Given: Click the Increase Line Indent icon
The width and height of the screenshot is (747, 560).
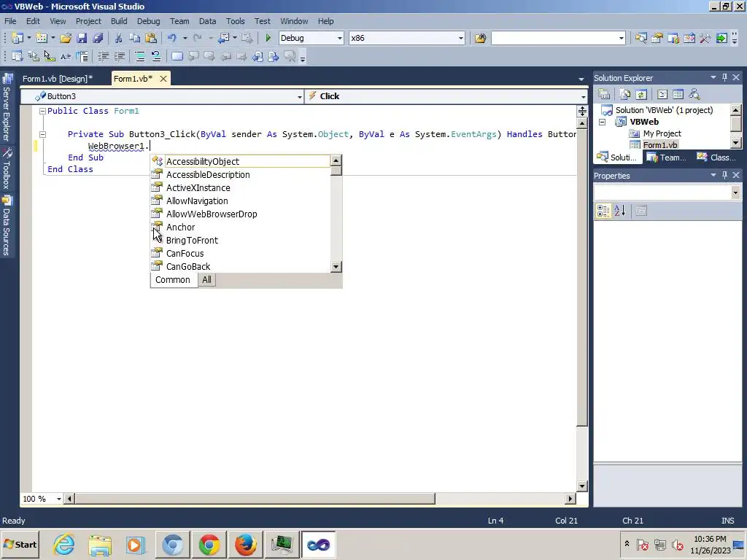Looking at the screenshot, I should click(120, 57).
